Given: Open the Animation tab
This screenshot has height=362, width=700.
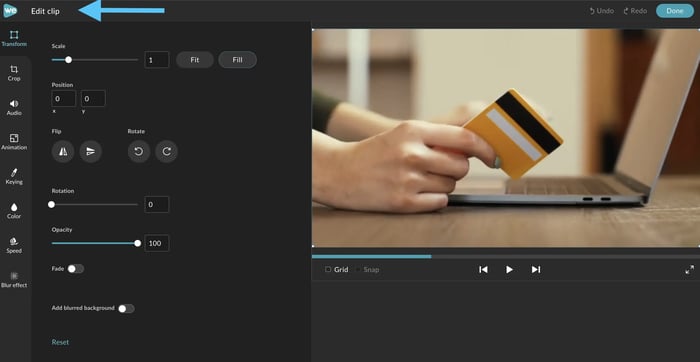Looking at the screenshot, I should (14, 142).
